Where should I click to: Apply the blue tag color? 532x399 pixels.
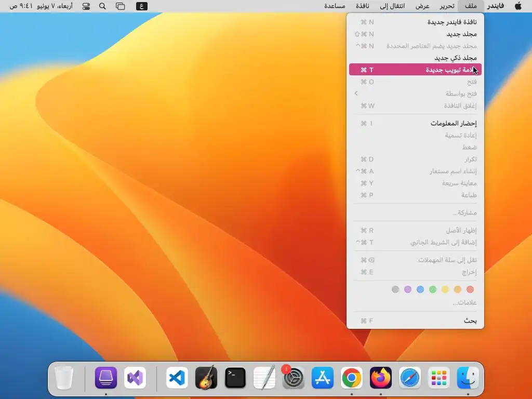420,289
